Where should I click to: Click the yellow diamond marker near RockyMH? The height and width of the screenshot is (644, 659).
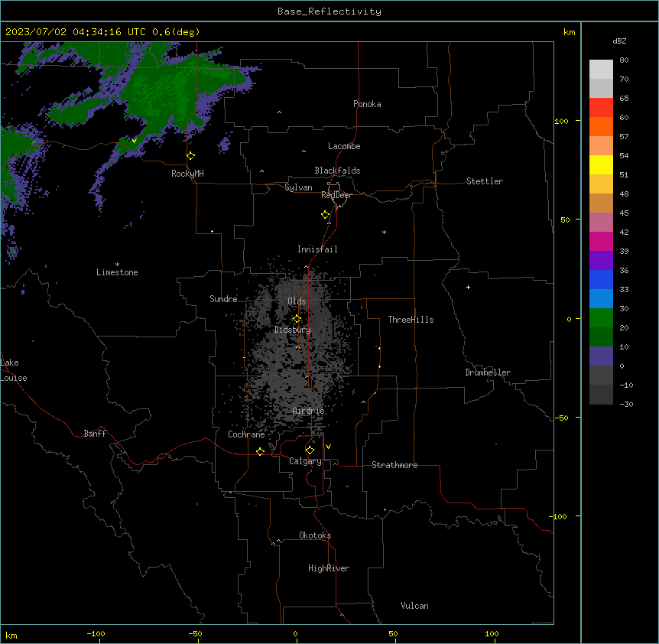point(190,156)
